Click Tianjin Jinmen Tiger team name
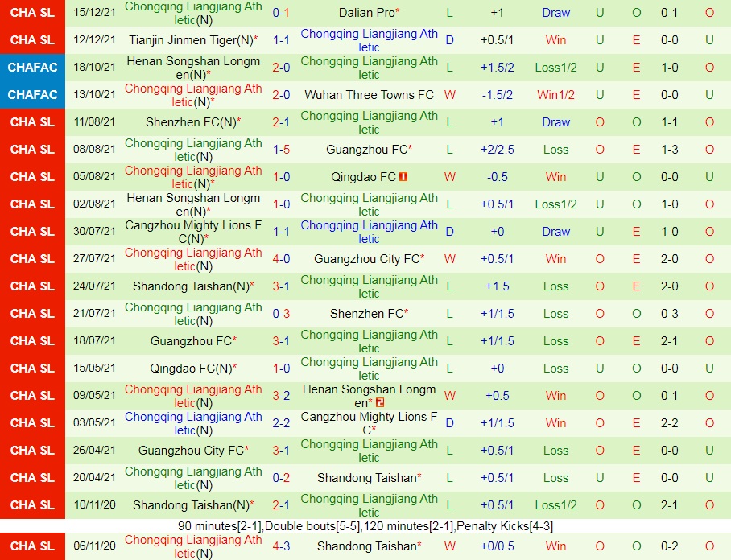731x560 pixels. [187, 39]
